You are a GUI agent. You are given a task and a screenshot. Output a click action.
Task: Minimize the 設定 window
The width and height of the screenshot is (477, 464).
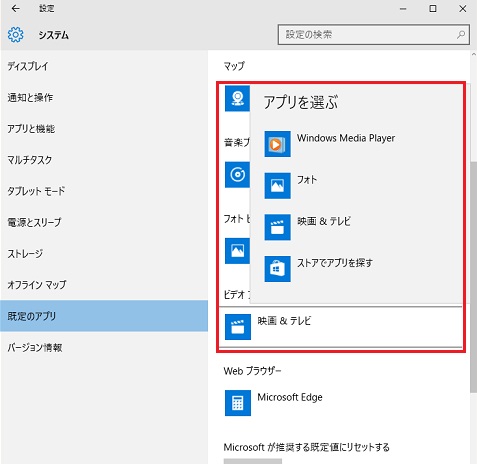[x=403, y=8]
